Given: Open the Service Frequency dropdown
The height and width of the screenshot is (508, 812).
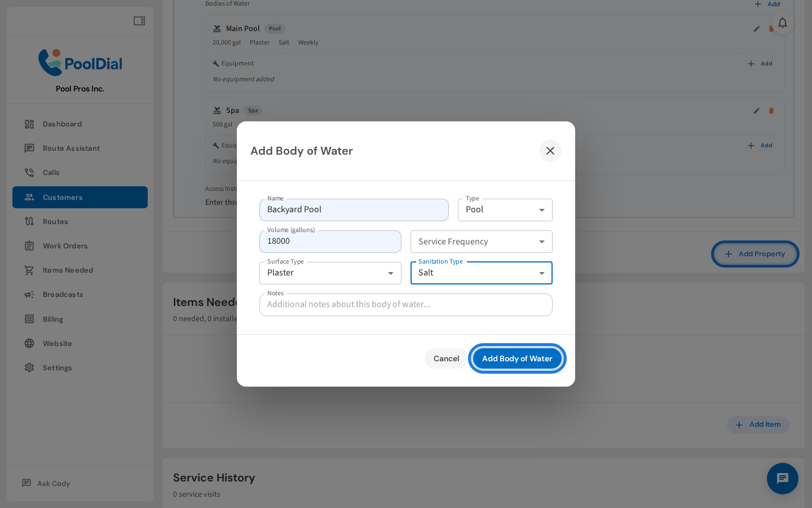Looking at the screenshot, I should 481,241.
